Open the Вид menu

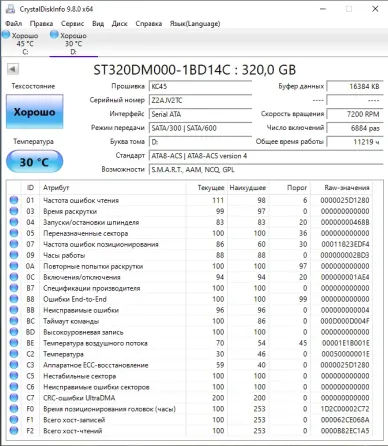[x=98, y=24]
